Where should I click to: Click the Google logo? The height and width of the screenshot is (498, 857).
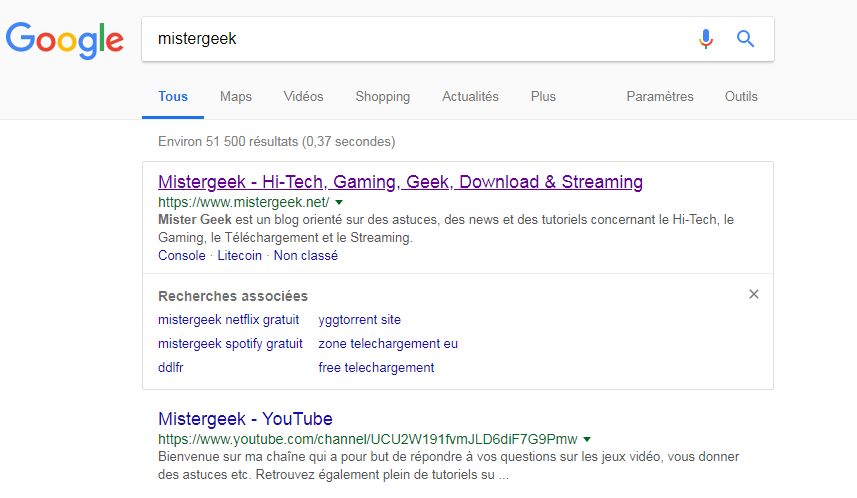pos(64,40)
